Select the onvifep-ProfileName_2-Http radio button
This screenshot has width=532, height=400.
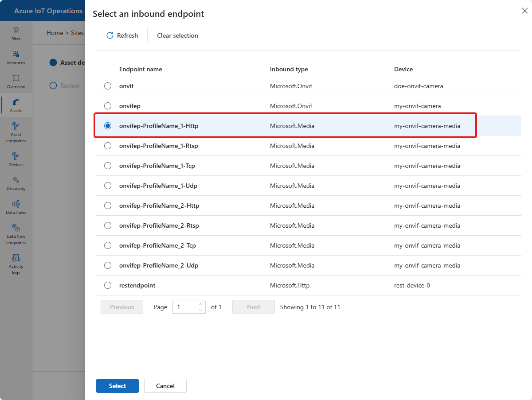tap(108, 206)
